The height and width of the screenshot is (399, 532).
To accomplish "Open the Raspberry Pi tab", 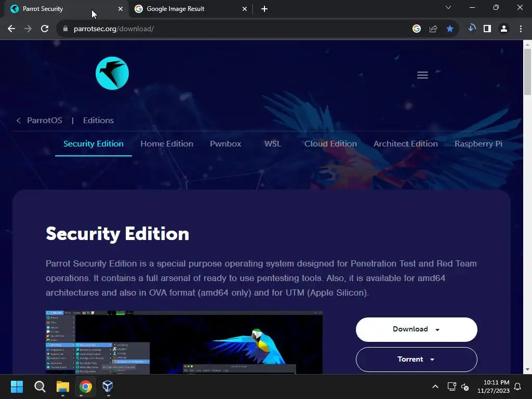I will point(478,144).
